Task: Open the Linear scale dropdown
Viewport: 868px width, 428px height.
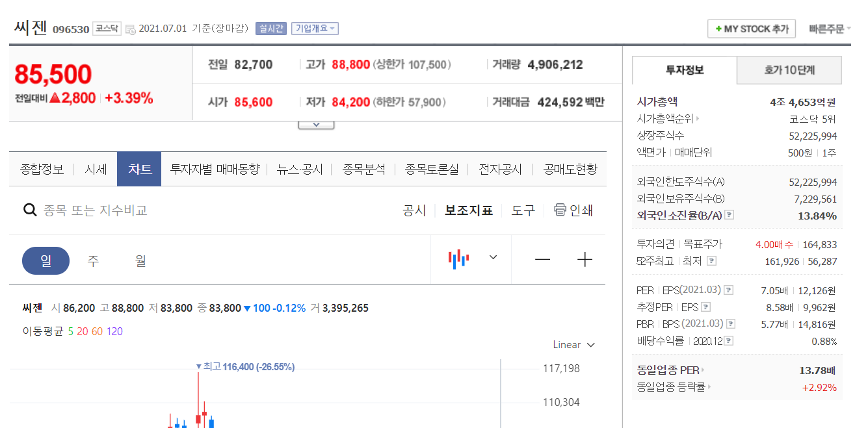Action: (x=573, y=345)
